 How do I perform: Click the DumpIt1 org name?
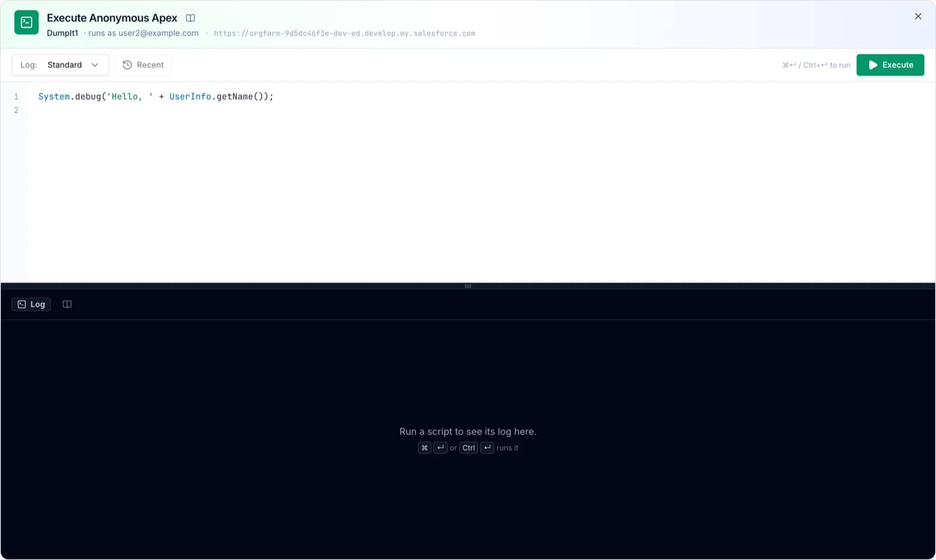click(x=62, y=33)
